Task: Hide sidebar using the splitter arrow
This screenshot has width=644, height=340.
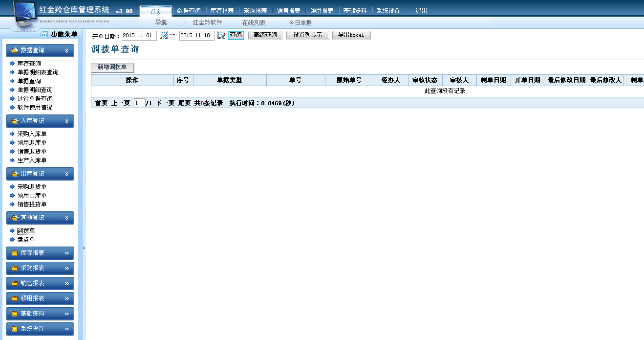Action: (84, 248)
